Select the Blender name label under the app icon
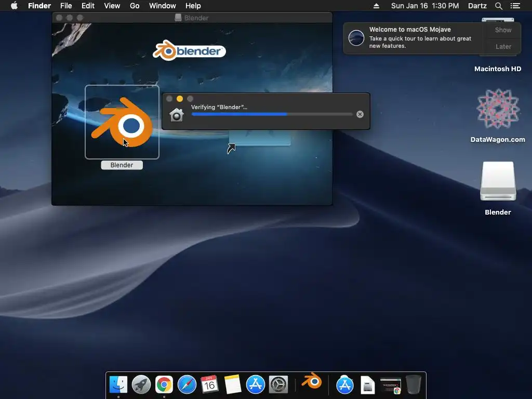The image size is (532, 399). [122, 165]
